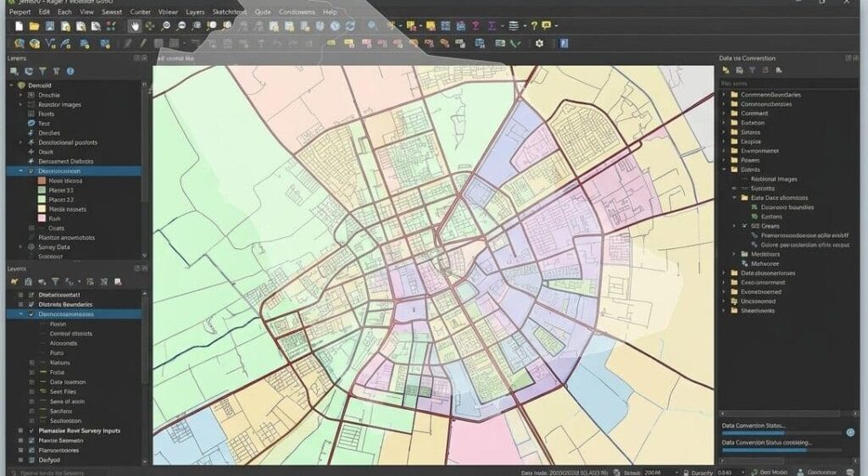Click the yellow speech bubble map tips icon
Image resolution: width=868 pixels, height=476 pixels.
coord(547,25)
